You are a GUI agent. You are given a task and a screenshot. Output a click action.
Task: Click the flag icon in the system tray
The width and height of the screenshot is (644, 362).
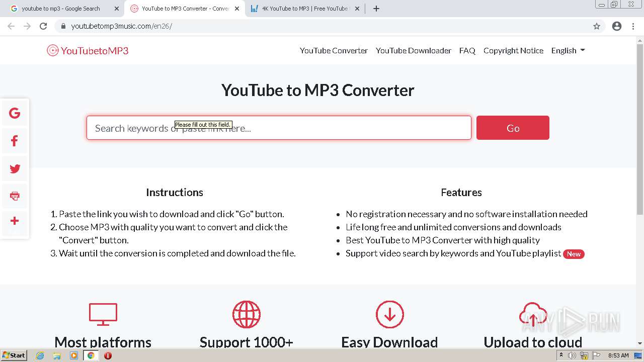tap(596, 355)
